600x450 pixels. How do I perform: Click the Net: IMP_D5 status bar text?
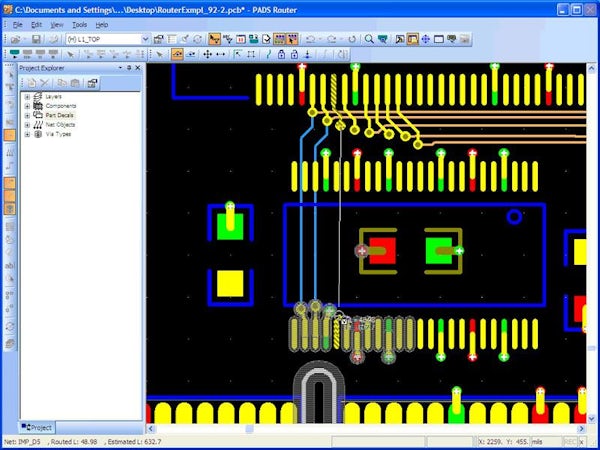coord(22,442)
